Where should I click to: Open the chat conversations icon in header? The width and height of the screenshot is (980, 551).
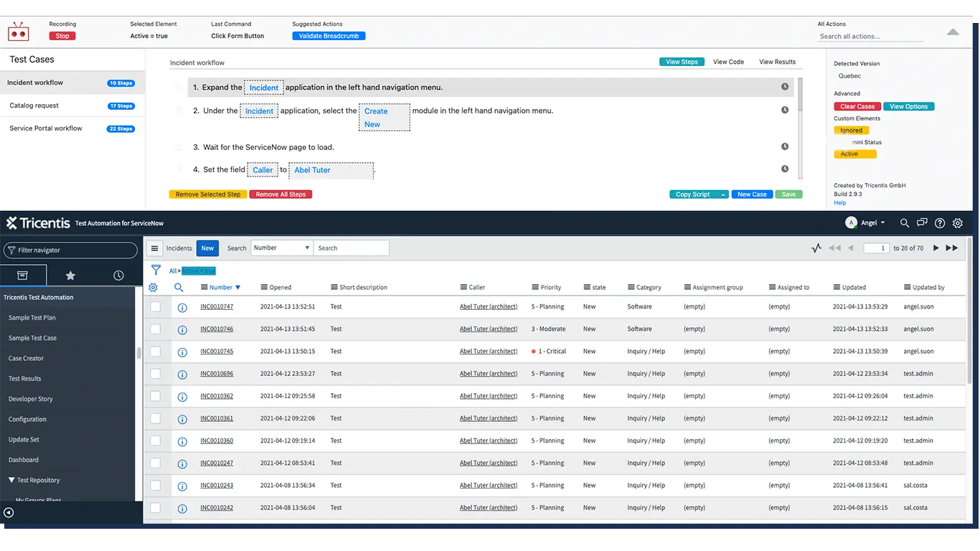(x=922, y=223)
